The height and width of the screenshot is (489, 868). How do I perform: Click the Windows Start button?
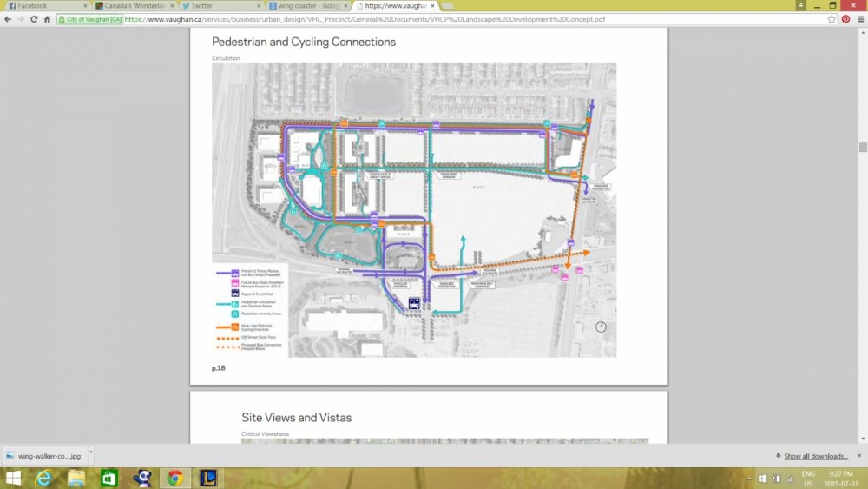click(x=12, y=478)
